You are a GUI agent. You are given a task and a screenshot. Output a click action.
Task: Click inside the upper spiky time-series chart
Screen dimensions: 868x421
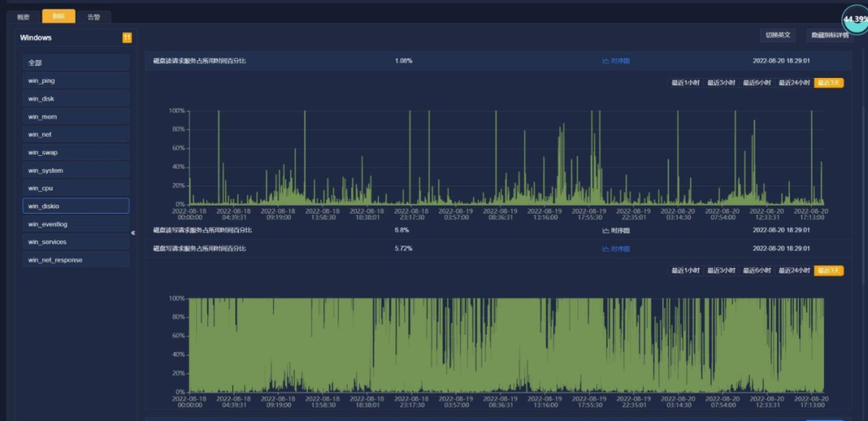506,157
